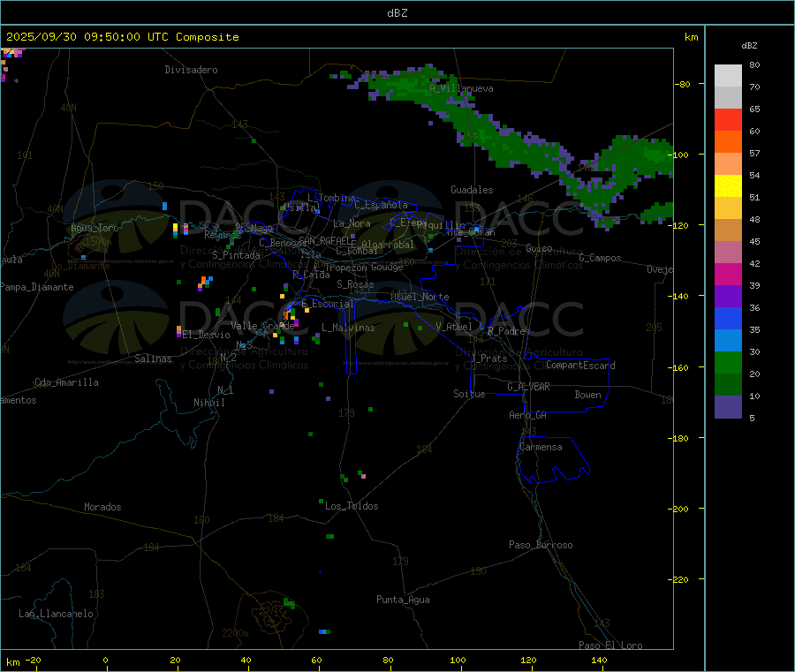Click the Salinas location label
This screenshot has width=795, height=672.
pos(153,359)
